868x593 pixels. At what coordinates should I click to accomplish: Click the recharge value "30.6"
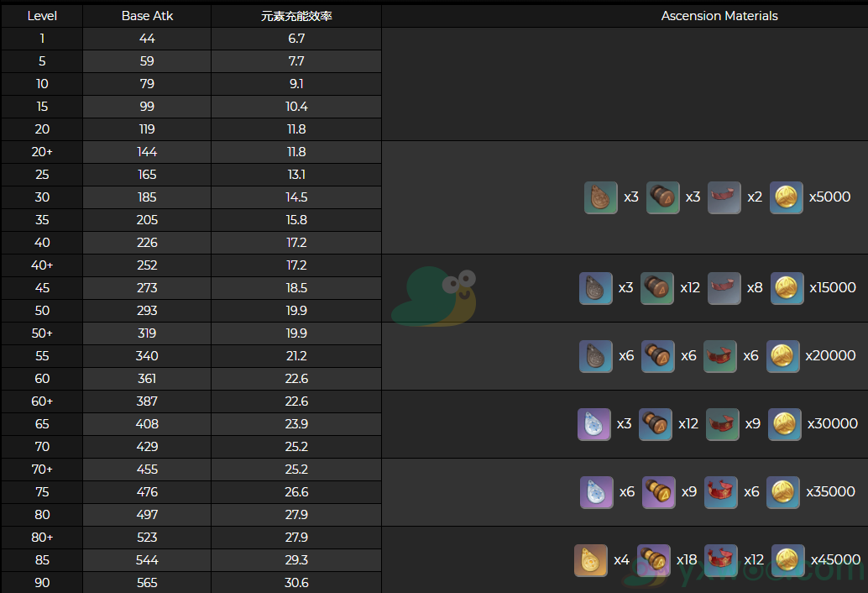(x=296, y=584)
